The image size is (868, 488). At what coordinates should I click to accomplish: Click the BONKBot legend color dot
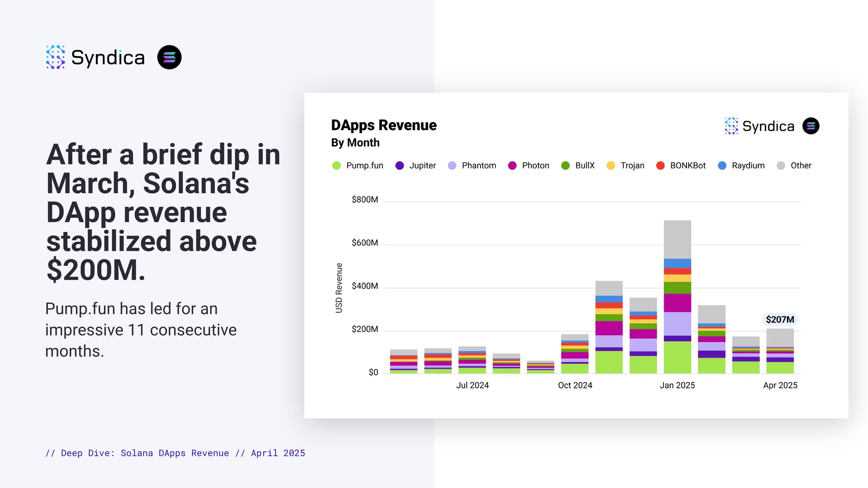pos(660,166)
